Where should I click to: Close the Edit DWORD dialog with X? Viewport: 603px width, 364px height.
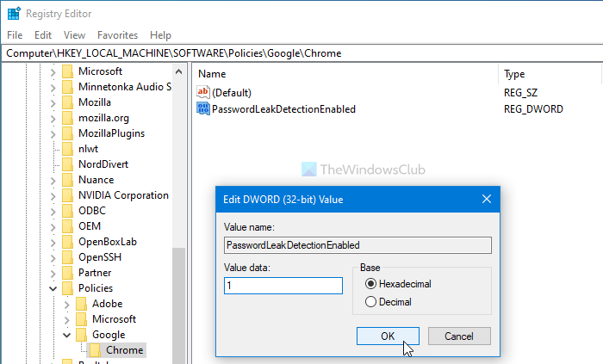[x=487, y=199]
